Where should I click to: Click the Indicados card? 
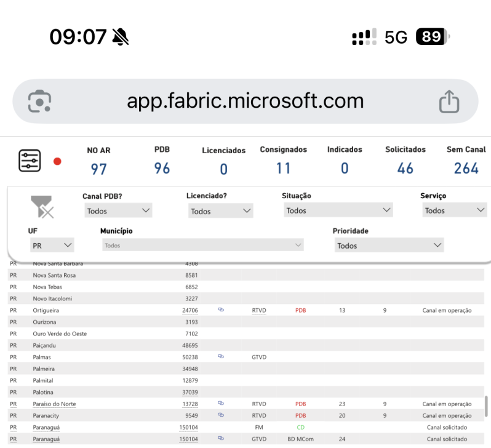pyautogui.click(x=345, y=161)
